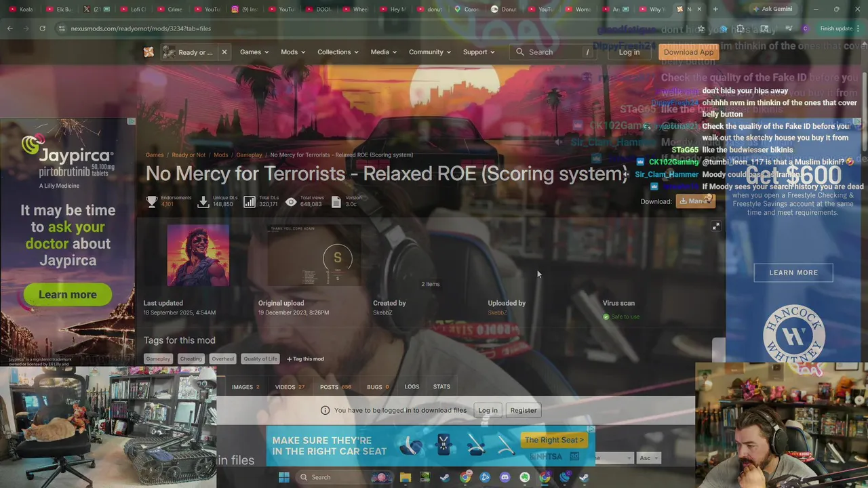The height and width of the screenshot is (488, 868).
Task: Open the Ask Gemini button
Action: [x=772, y=9]
